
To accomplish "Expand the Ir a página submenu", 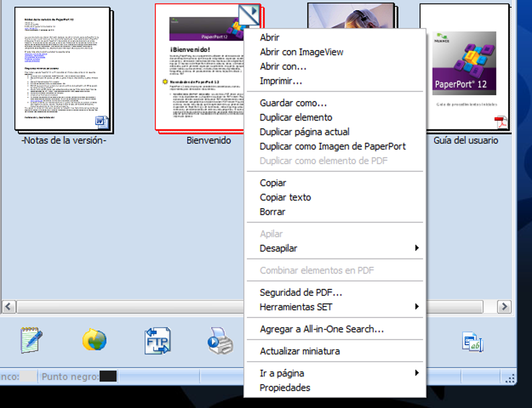I will [x=335, y=373].
